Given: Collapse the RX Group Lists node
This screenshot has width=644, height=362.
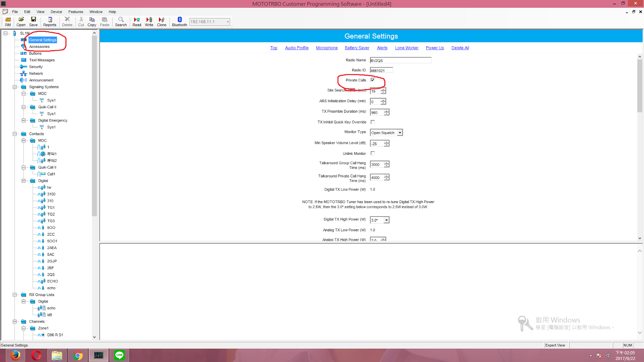Looking at the screenshot, I should coord(15,295).
